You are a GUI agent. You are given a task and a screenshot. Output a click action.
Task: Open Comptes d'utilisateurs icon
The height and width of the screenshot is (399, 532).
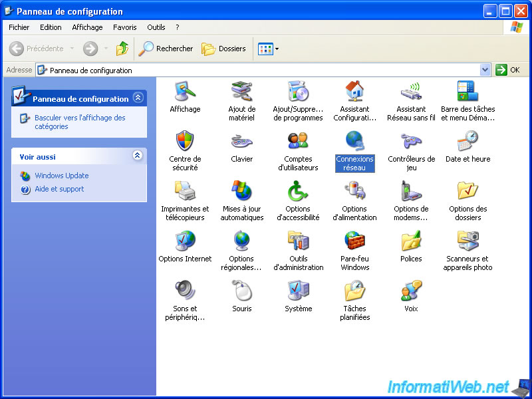click(x=298, y=142)
